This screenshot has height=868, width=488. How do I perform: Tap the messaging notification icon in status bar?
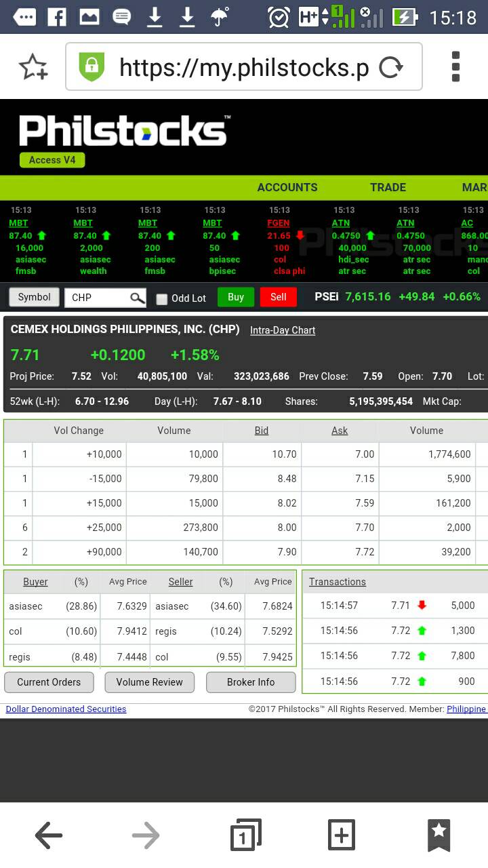(x=122, y=16)
